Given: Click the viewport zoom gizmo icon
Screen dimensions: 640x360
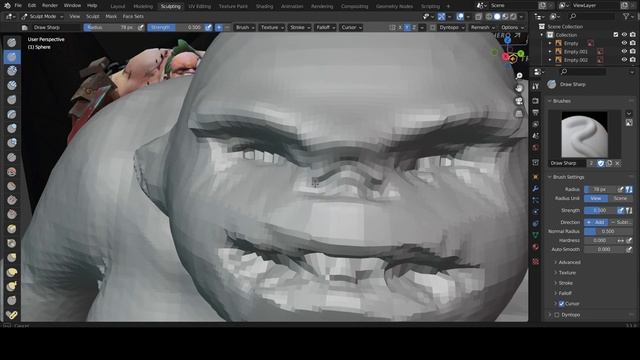Looking at the screenshot, I should point(519,76).
